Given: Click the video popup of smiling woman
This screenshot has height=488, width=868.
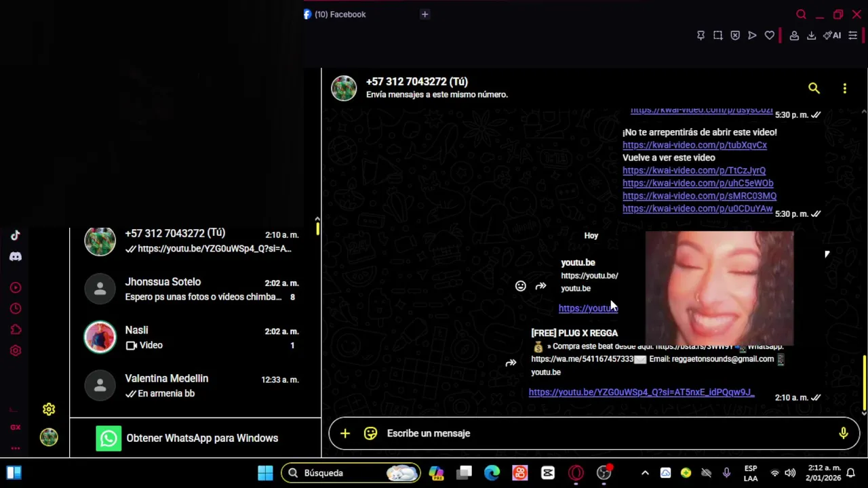Looking at the screenshot, I should coord(719,288).
